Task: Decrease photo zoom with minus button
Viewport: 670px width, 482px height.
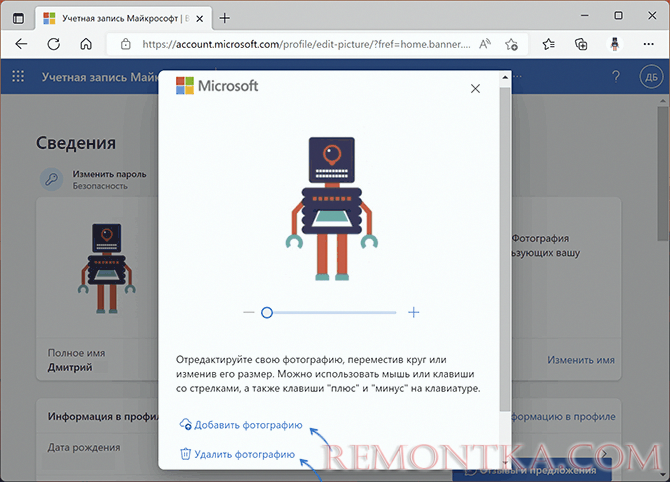Action: pos(249,312)
